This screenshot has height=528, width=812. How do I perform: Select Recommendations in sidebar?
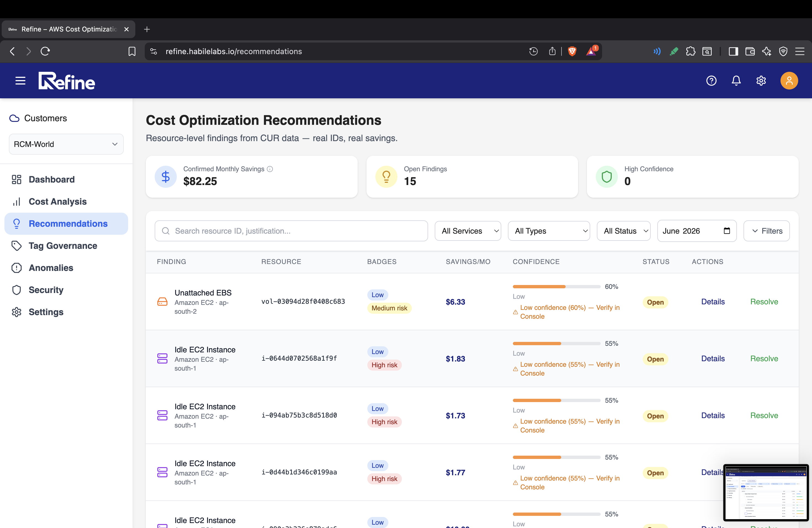coord(66,224)
